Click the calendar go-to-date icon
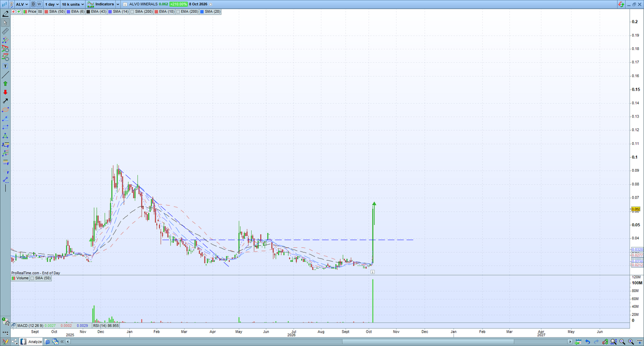The width and height of the screenshot is (644, 346). 578,342
